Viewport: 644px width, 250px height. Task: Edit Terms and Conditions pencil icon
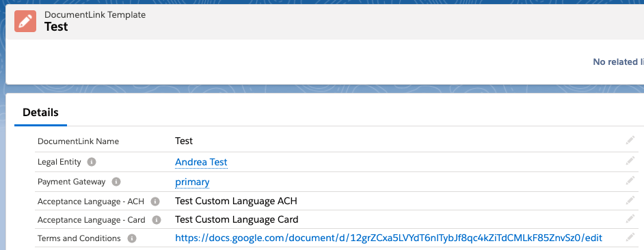[x=630, y=237]
